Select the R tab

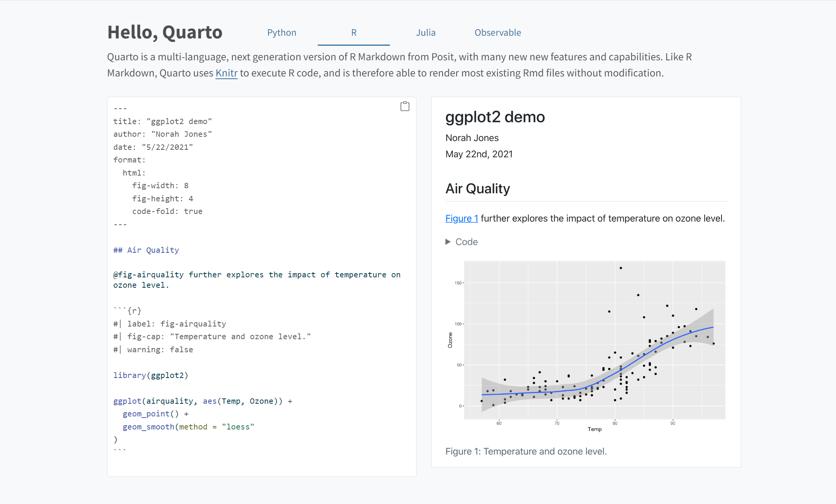pyautogui.click(x=353, y=33)
